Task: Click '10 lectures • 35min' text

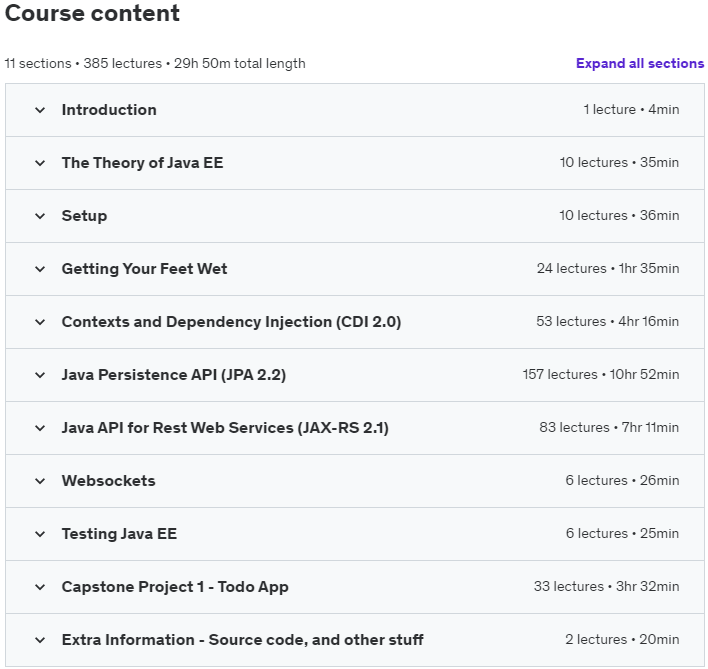Action: (620, 162)
